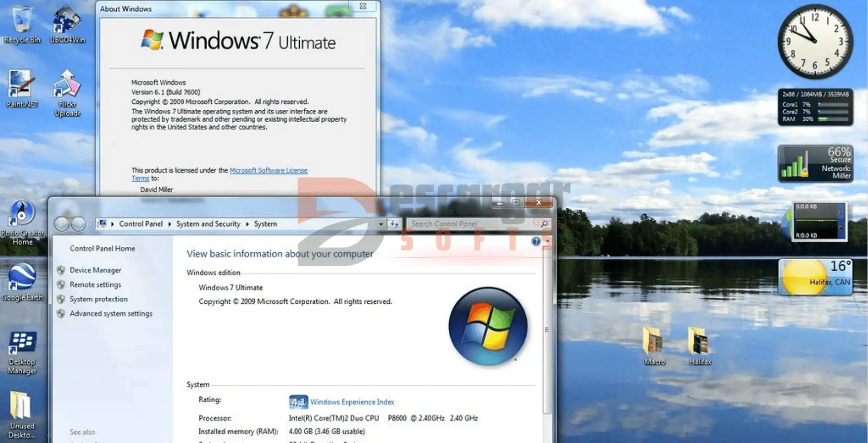Open Microsoft Software License Terms link
The image size is (868, 443).
268,170
